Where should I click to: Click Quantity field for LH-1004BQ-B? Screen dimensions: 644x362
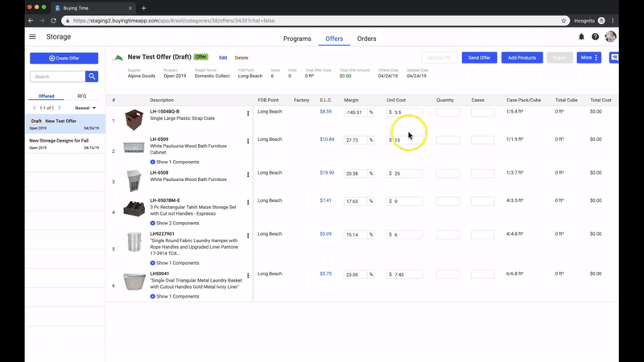448,112
